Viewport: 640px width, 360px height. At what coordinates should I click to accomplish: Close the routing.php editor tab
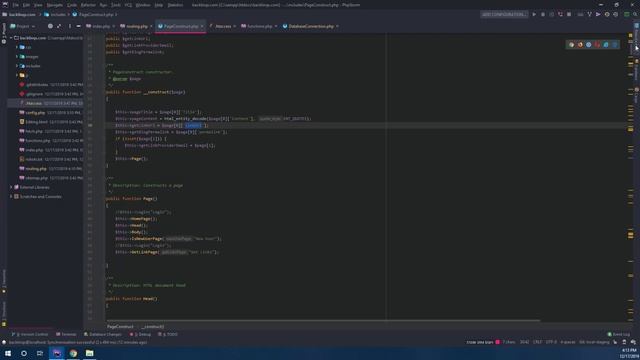(151, 26)
